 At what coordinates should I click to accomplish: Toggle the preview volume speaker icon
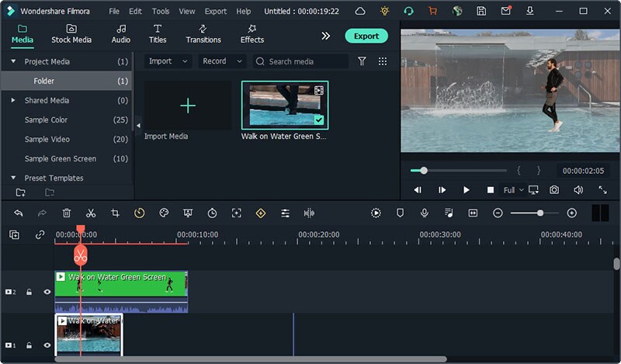(x=578, y=189)
